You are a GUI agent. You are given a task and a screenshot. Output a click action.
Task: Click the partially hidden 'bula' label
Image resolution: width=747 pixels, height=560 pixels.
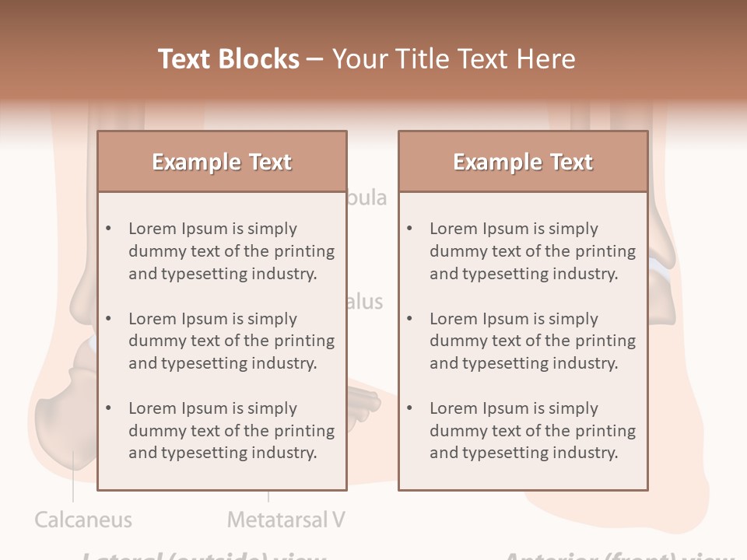(366, 198)
